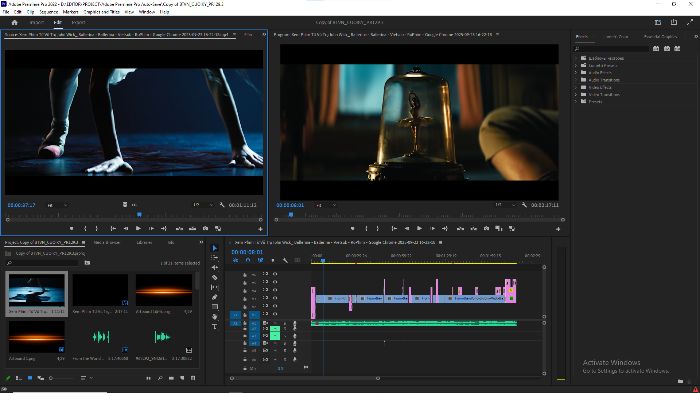Unmute green mute button on A2
This screenshot has width=700, height=393.
point(275,330)
